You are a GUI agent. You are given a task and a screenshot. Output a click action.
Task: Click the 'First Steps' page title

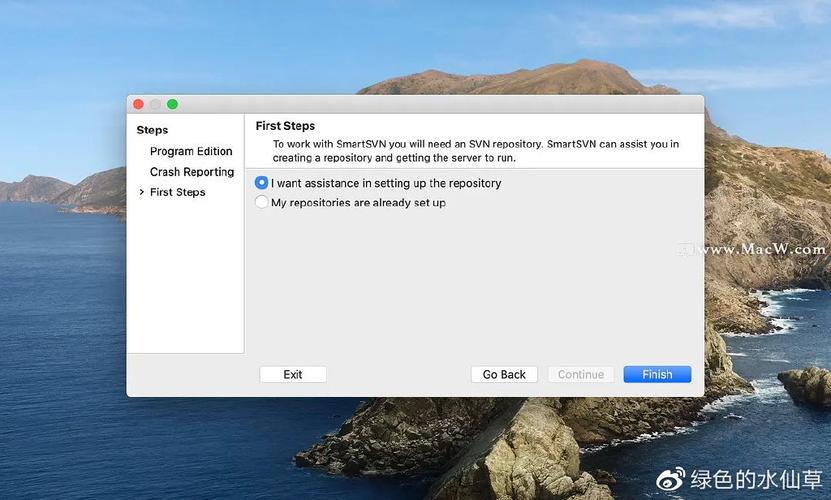tap(285, 126)
